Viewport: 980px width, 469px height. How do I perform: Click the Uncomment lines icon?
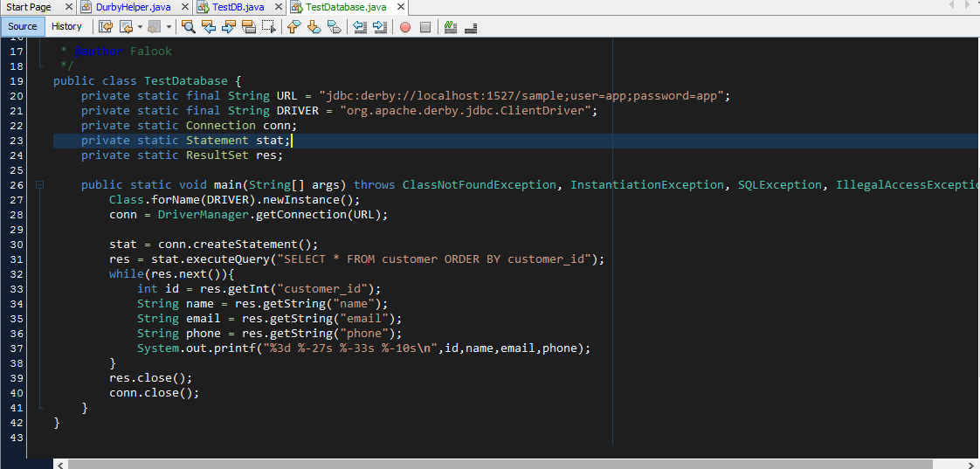471,27
